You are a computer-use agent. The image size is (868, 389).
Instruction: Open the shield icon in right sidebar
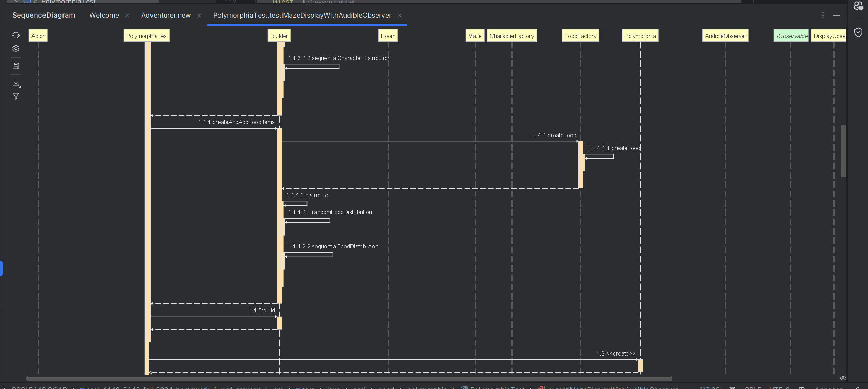(x=858, y=32)
